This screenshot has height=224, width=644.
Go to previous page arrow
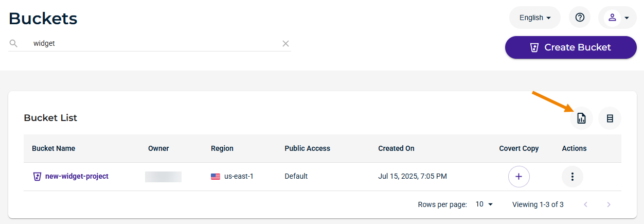[585, 204]
